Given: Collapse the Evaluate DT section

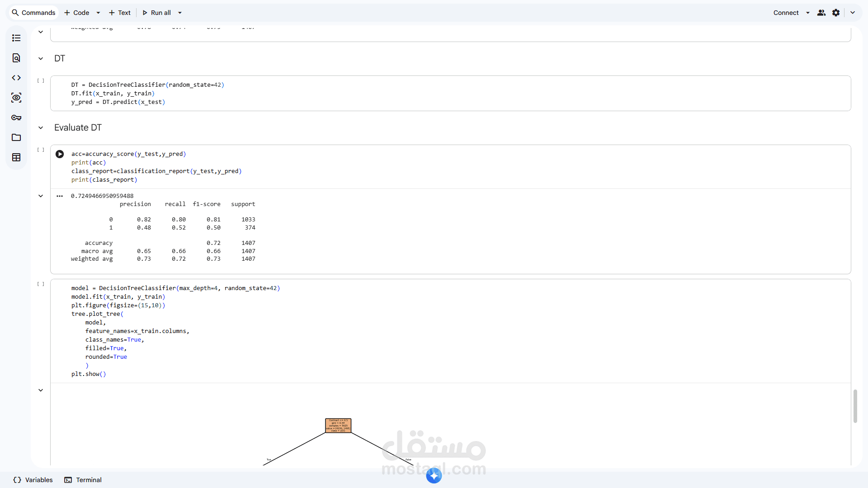Looking at the screenshot, I should [x=41, y=128].
